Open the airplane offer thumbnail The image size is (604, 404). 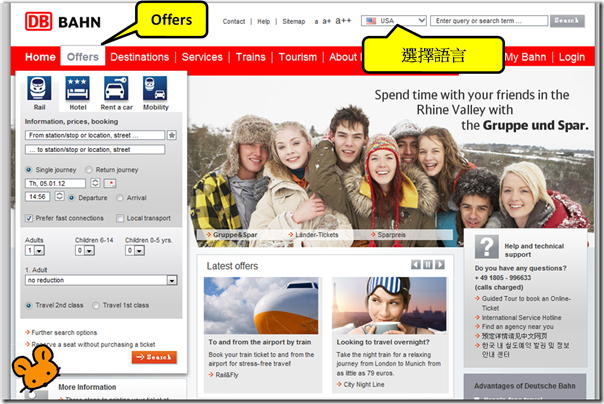[x=261, y=305]
